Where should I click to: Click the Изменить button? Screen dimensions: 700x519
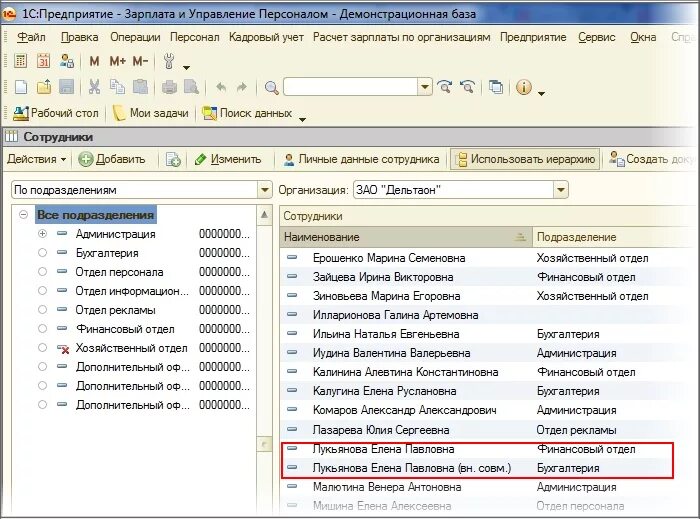[x=228, y=159]
